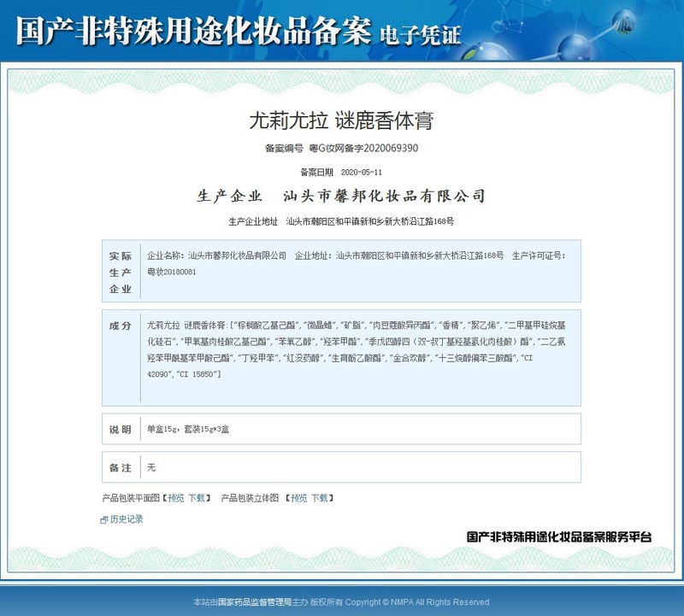Click the 成分 row label
Screen dimensions: 684x616
pos(121,326)
